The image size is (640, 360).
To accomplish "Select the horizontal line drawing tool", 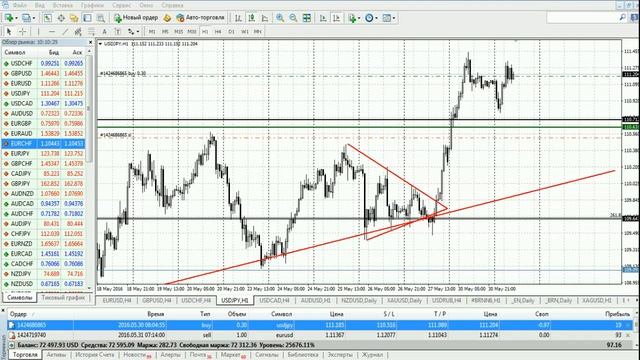I will (51, 31).
